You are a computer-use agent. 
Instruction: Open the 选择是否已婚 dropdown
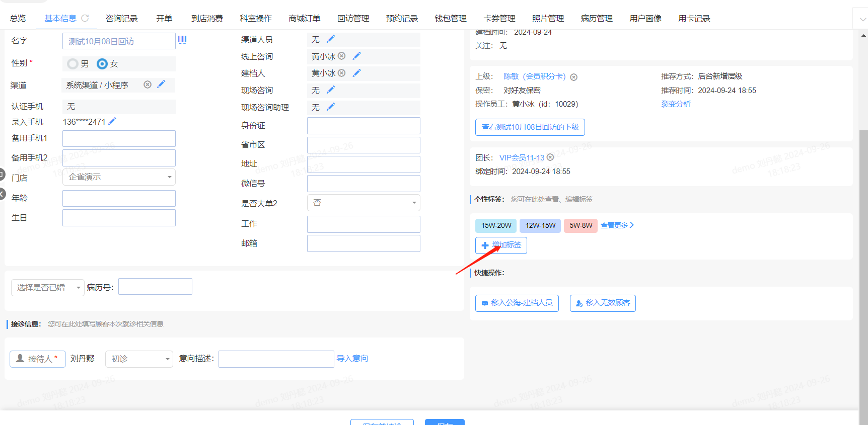[48, 288]
